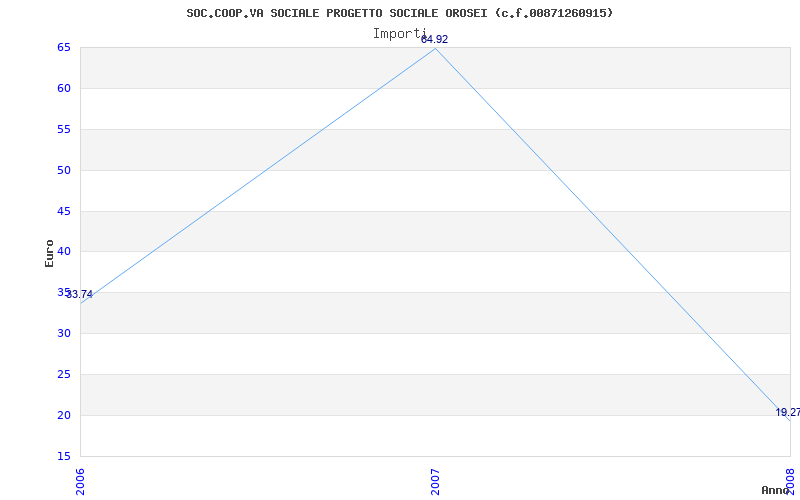Click the 25 y-axis tick value
This screenshot has height=500, width=800.
[x=64, y=374]
